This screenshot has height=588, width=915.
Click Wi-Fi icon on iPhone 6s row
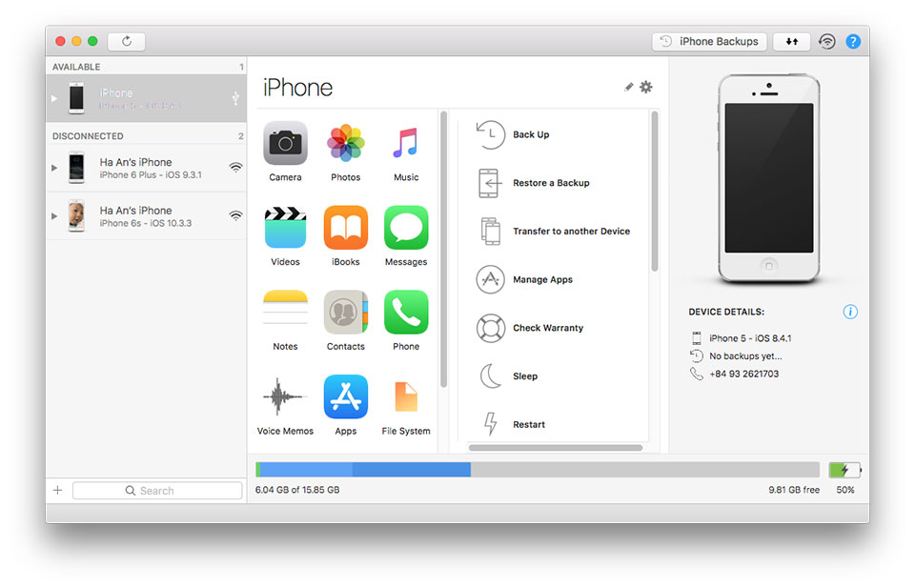(x=235, y=215)
